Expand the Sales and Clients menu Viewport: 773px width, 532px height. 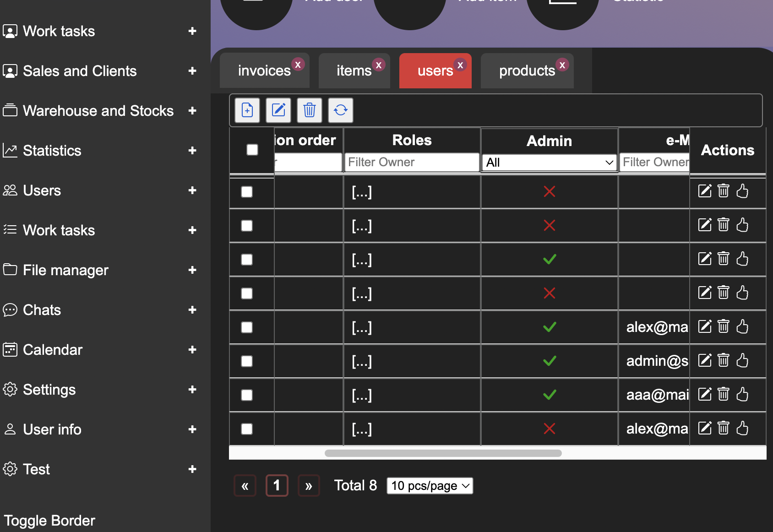[x=192, y=71]
